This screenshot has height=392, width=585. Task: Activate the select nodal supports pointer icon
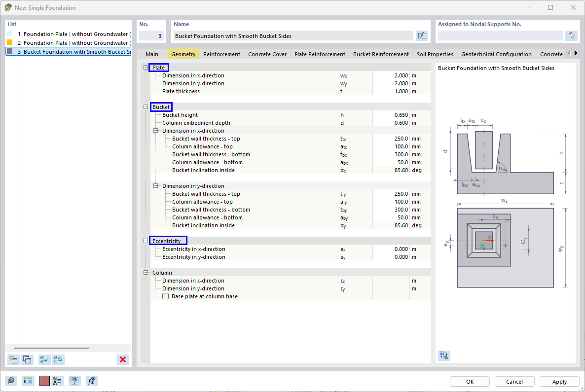click(572, 35)
